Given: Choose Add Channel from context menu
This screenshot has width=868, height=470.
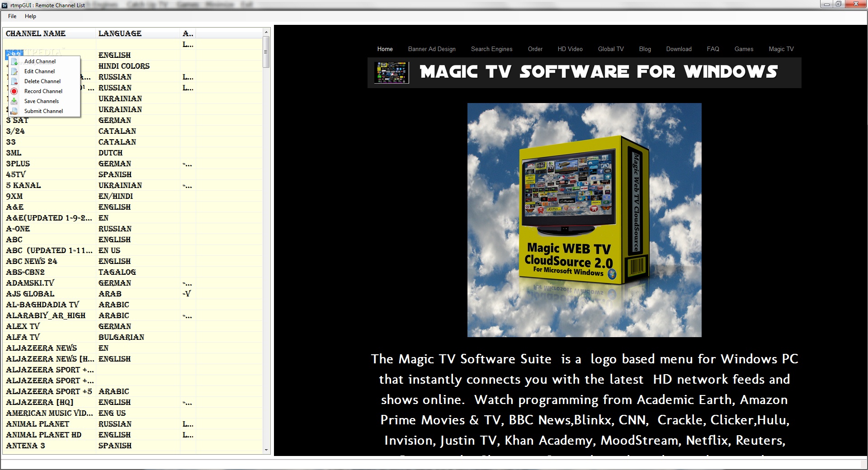Looking at the screenshot, I should [44, 61].
